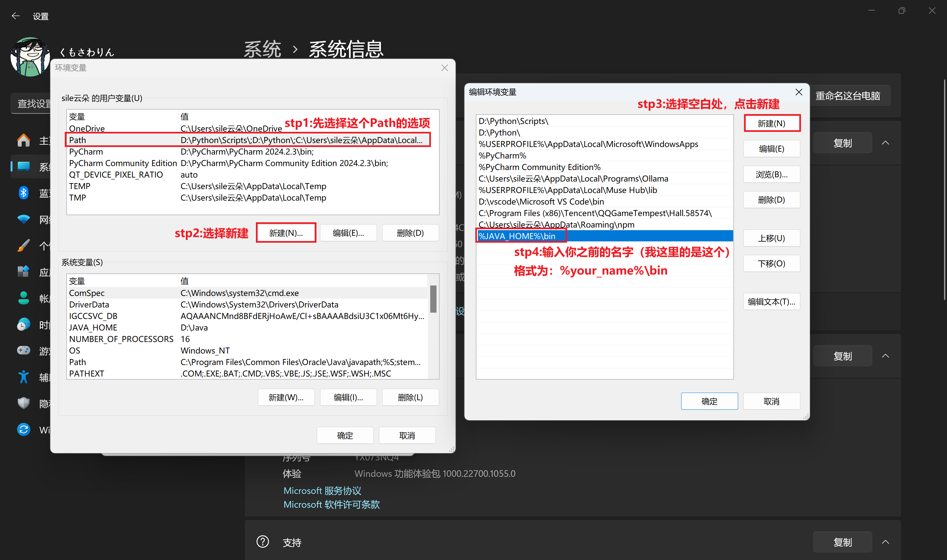Viewport: 947px width, 560px height.
Task: Open the Accessibility figure icon in sidebar
Action: 23,377
